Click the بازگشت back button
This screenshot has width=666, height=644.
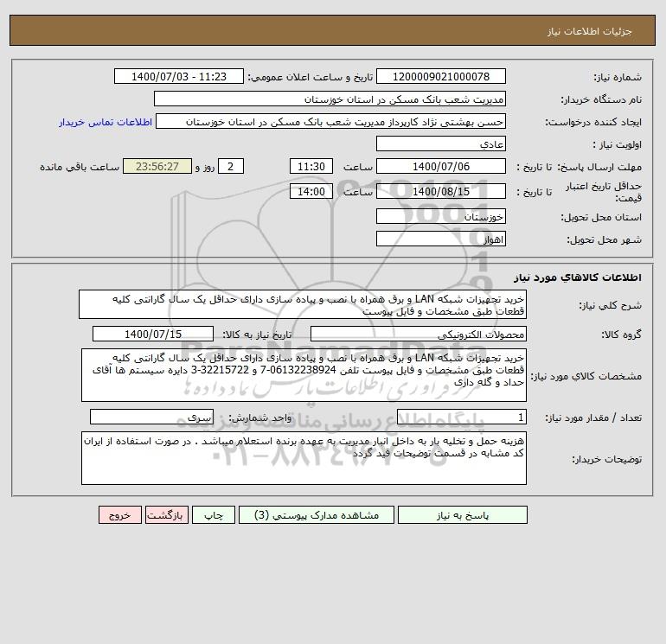[166, 515]
